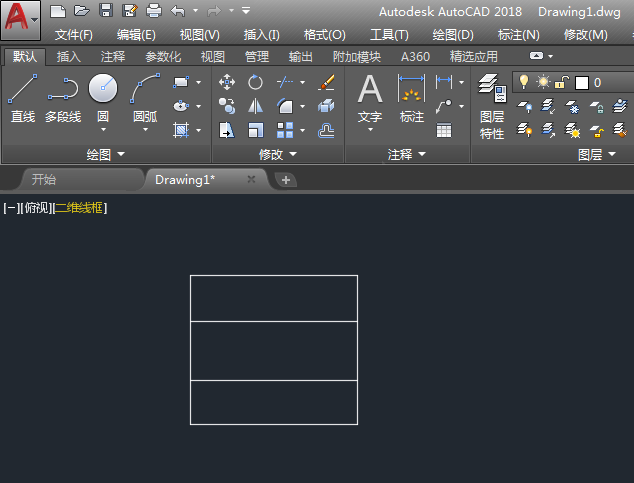This screenshot has height=483, width=634.
Task: Click the Redo arrow icon
Action: pos(214,11)
